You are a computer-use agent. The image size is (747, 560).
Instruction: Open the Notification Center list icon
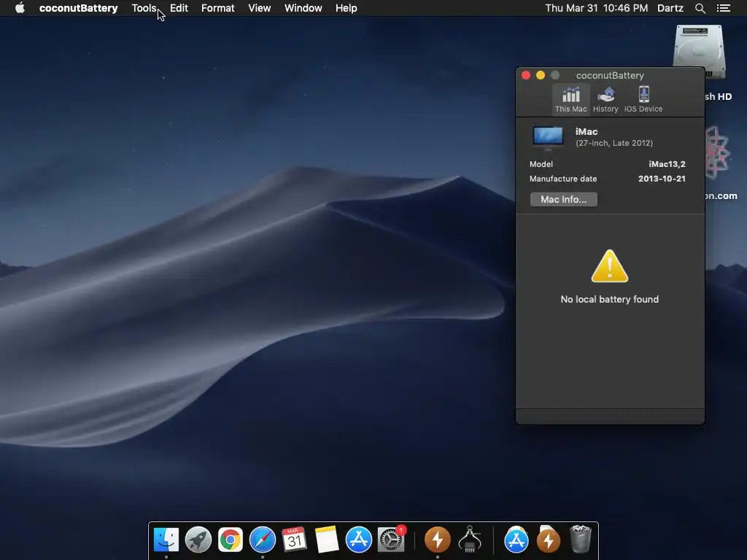coord(723,8)
